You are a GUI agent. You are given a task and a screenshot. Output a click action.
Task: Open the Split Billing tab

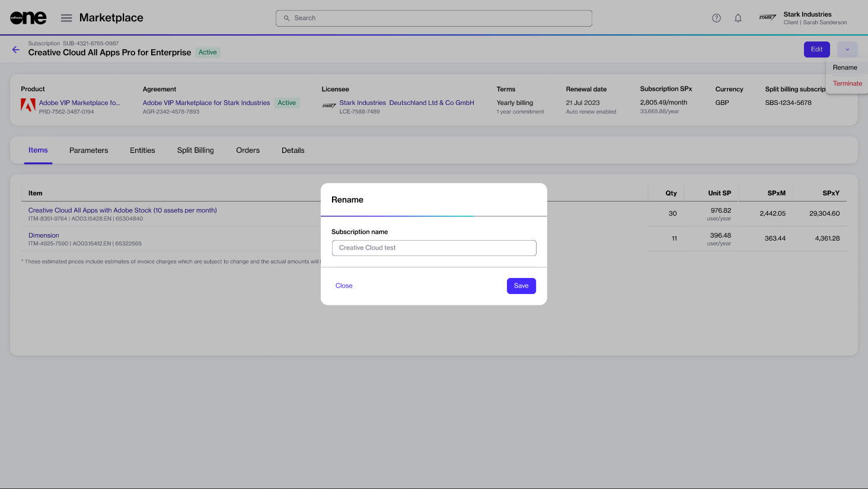[x=195, y=151]
